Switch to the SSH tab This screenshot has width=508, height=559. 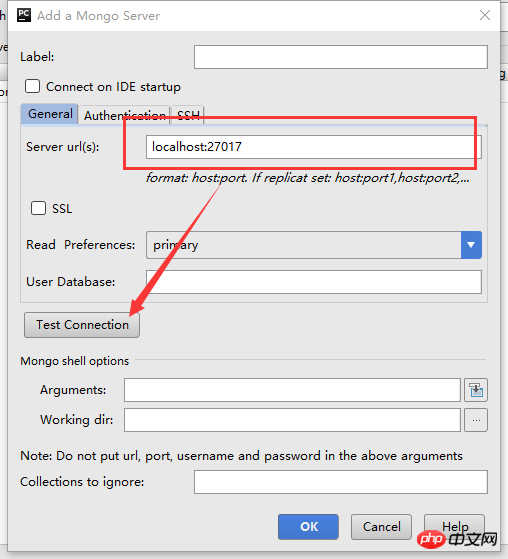[x=188, y=115]
